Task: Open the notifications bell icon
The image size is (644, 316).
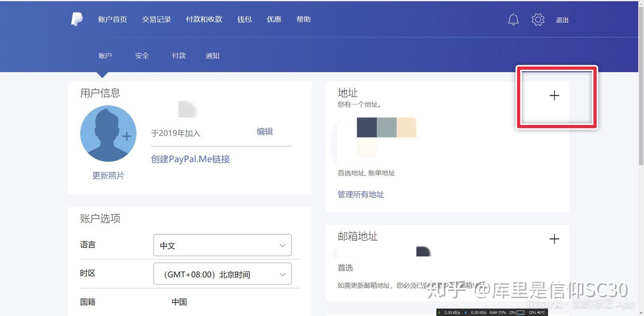Action: click(514, 19)
